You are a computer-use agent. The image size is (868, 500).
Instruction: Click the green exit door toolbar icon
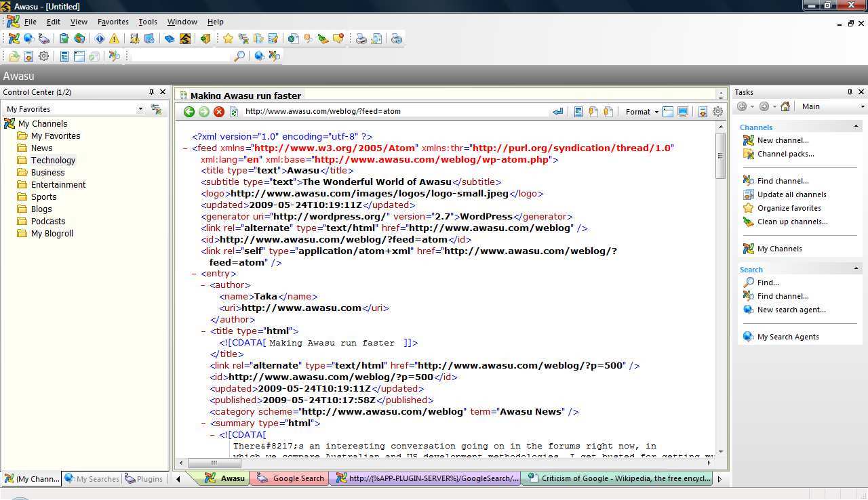pyautogui.click(x=205, y=39)
